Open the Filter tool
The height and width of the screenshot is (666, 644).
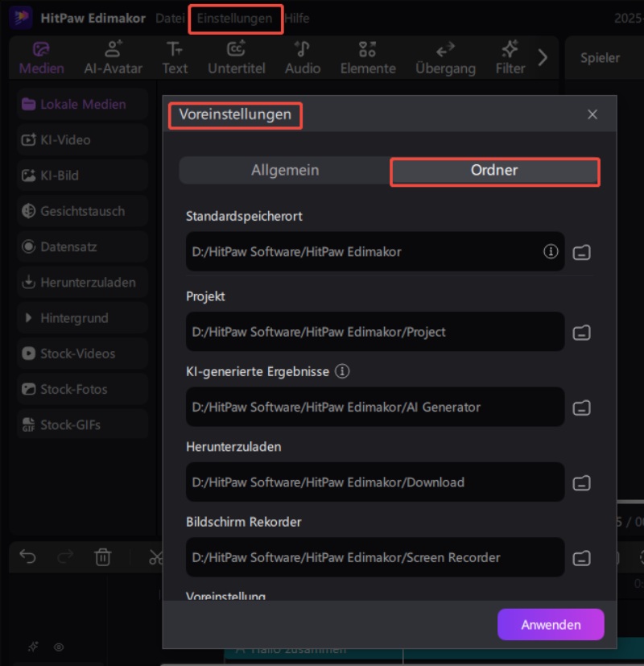(x=510, y=58)
